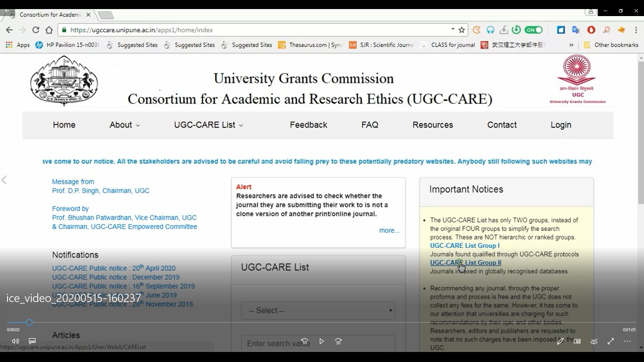Open the UGC-CARE List Group II link
Viewport: 644px width, 362px height.
click(466, 262)
